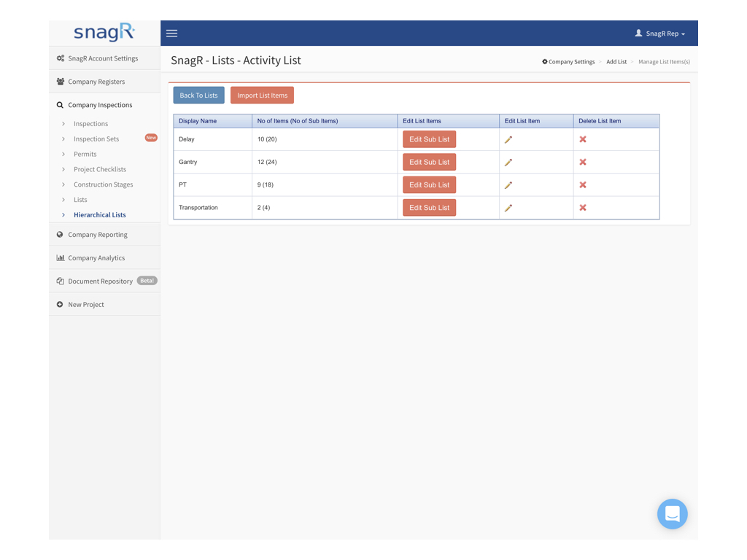The width and height of the screenshot is (747, 560).
Task: Edit Sub List for Gantry row
Action: click(x=429, y=163)
